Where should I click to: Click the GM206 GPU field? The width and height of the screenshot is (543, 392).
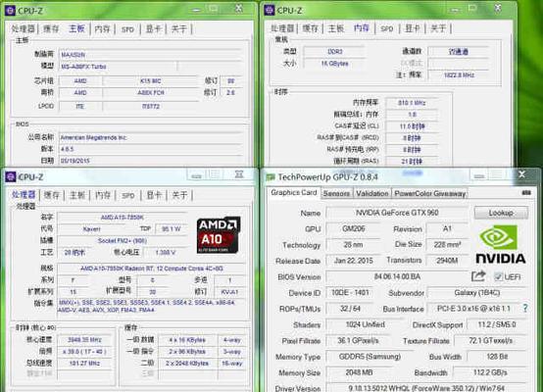tap(353, 228)
